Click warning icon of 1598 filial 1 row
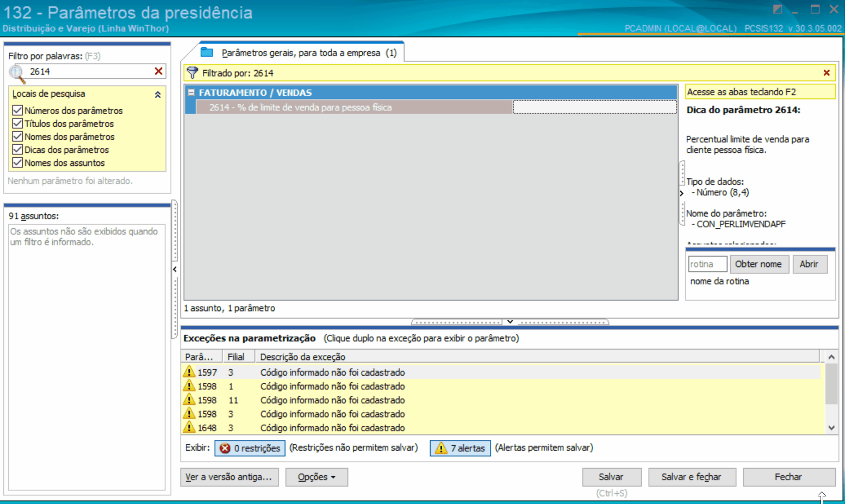 click(189, 386)
